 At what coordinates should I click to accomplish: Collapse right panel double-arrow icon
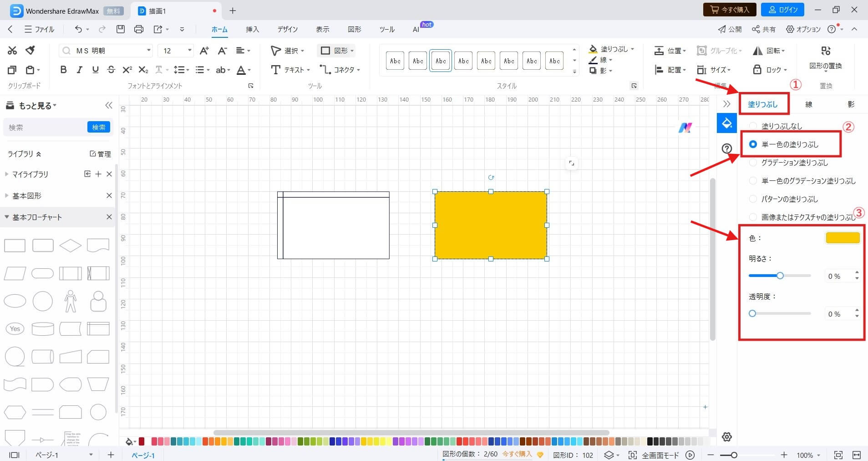[x=726, y=104]
